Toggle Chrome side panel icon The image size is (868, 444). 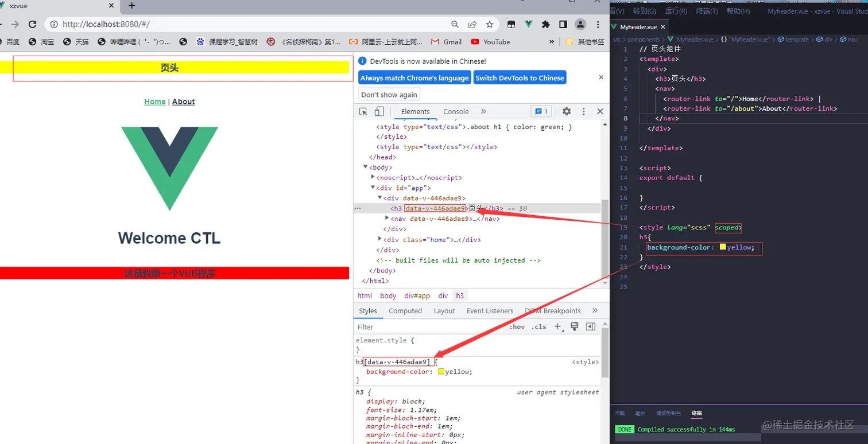point(563,25)
